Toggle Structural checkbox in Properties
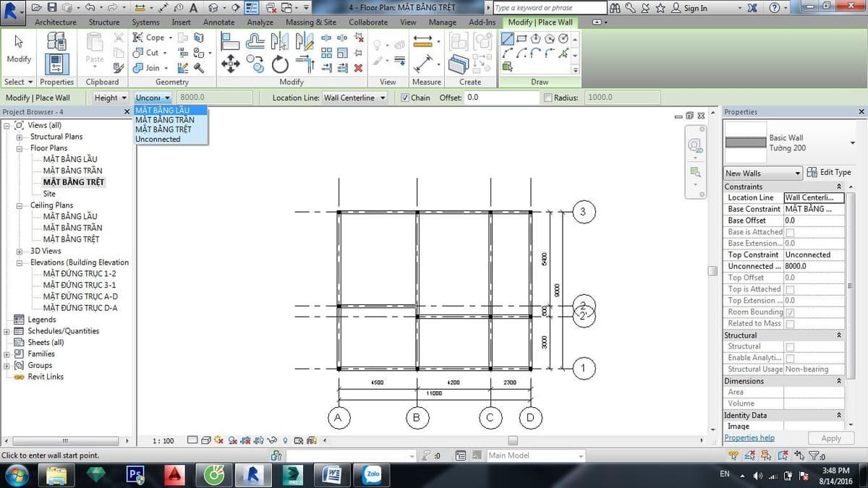Viewport: 868px width, 488px height. (790, 346)
